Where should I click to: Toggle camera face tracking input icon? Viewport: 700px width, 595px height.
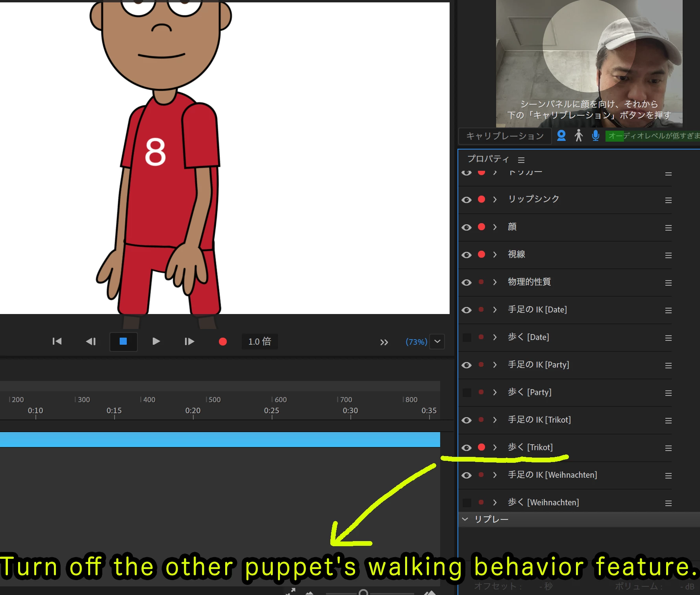click(x=561, y=136)
